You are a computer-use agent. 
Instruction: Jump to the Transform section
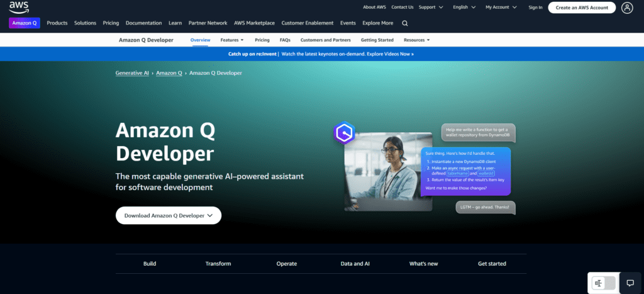point(218,264)
